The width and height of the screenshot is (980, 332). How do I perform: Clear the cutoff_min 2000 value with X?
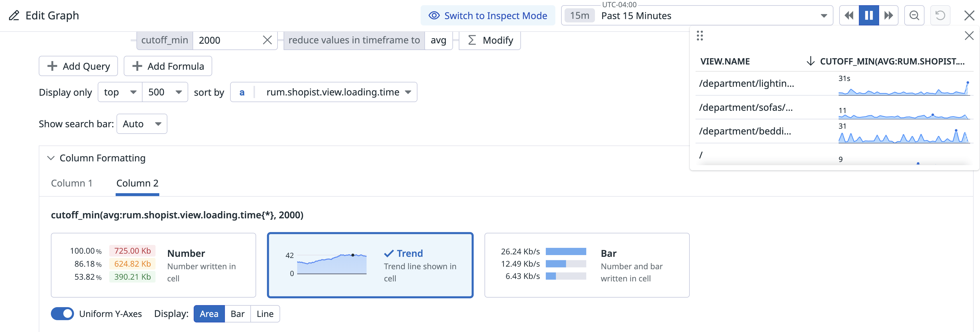tap(267, 40)
